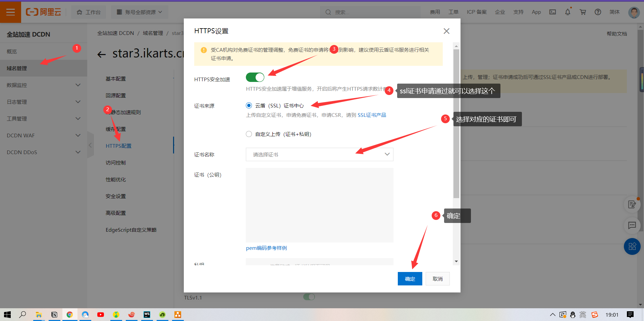Click the user avatar in header
The image size is (644, 321).
point(634,12)
